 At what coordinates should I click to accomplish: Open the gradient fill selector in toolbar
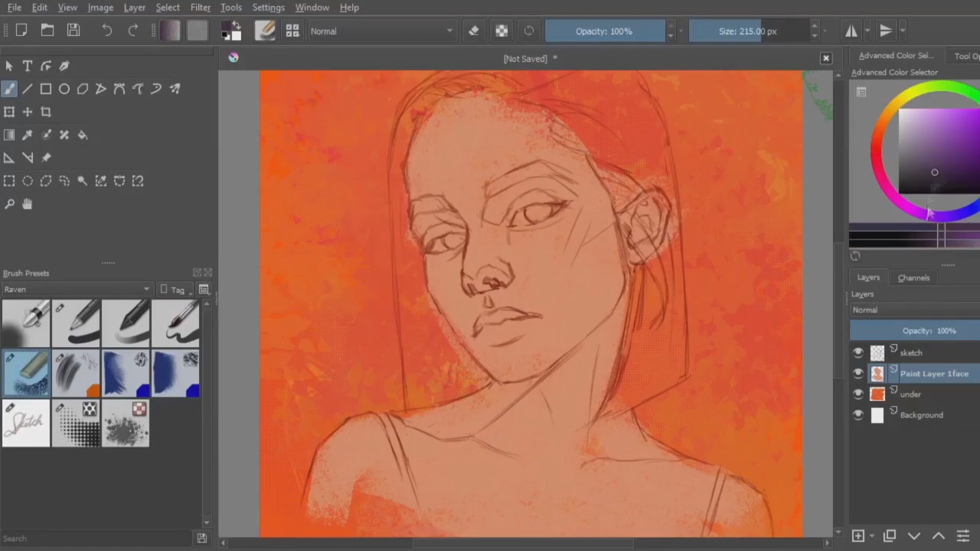pyautogui.click(x=170, y=31)
